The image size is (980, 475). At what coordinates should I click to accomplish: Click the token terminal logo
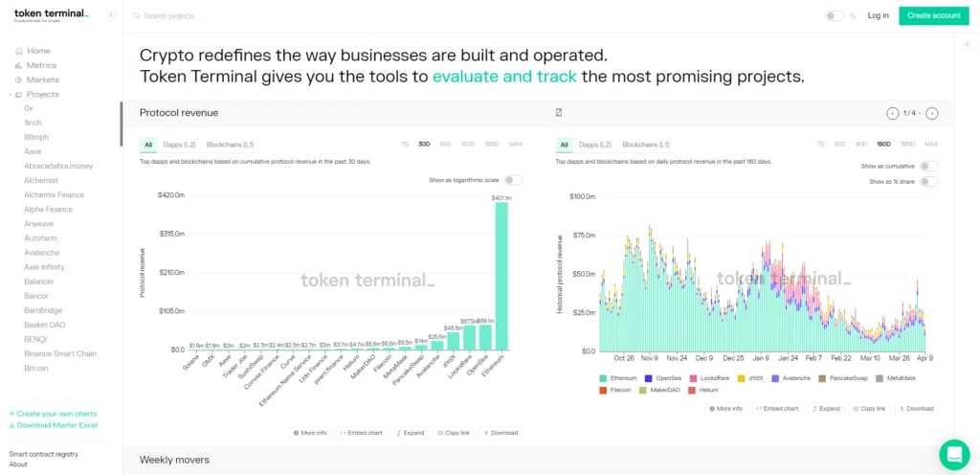pos(52,15)
